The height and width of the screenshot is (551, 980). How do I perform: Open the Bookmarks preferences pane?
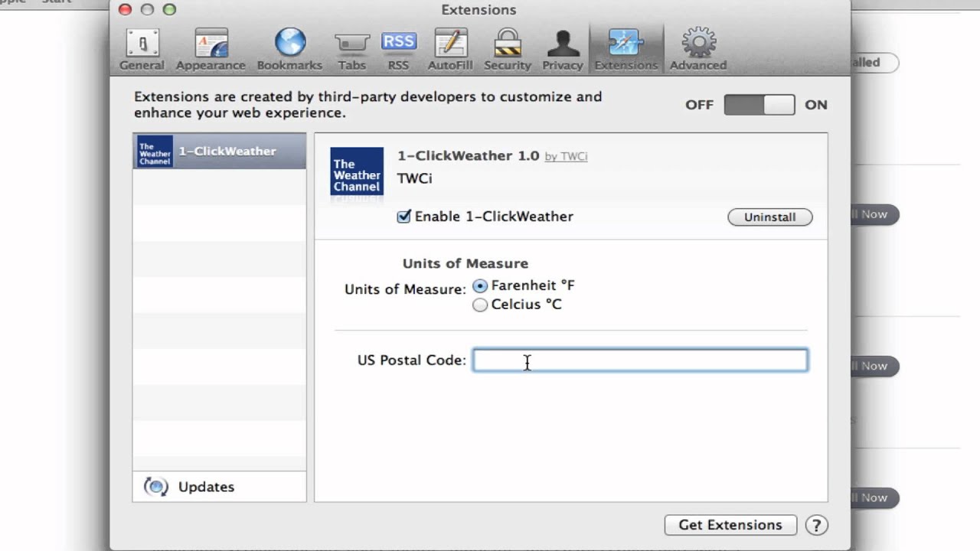point(289,50)
